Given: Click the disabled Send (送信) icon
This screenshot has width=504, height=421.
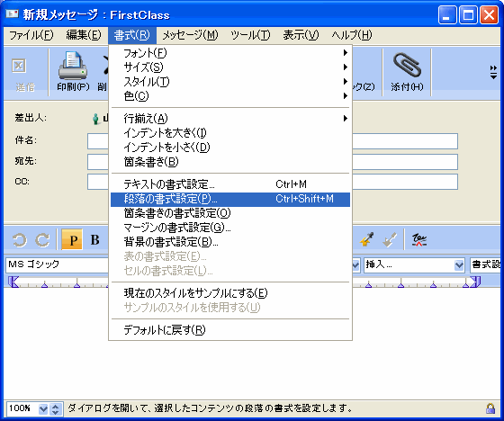Looking at the screenshot, I should [19, 67].
